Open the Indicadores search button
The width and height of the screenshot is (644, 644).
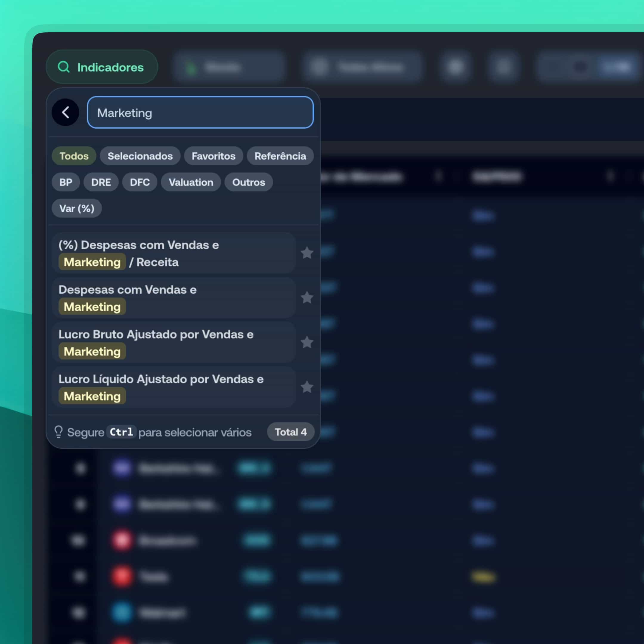pyautogui.click(x=102, y=67)
